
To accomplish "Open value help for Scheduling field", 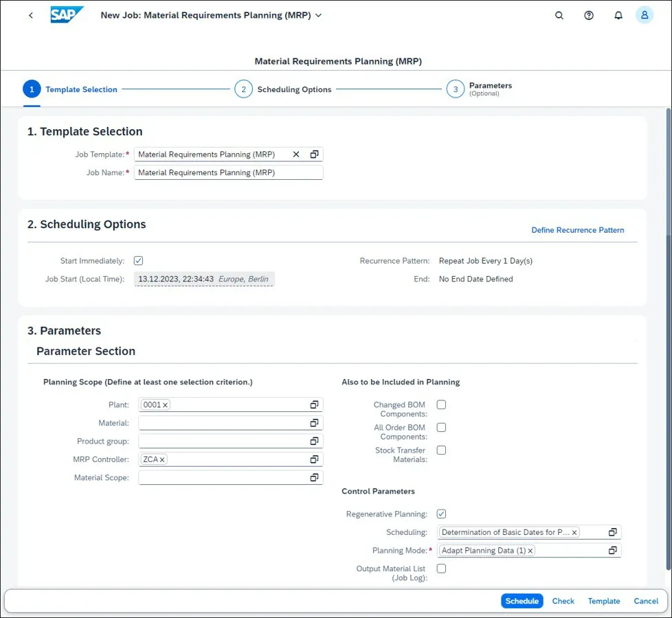I will (613, 532).
